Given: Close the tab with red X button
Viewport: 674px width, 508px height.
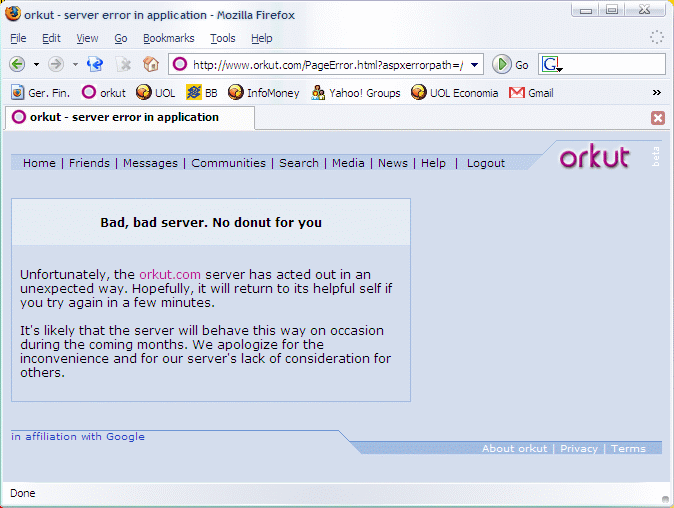Looking at the screenshot, I should pos(658,118).
